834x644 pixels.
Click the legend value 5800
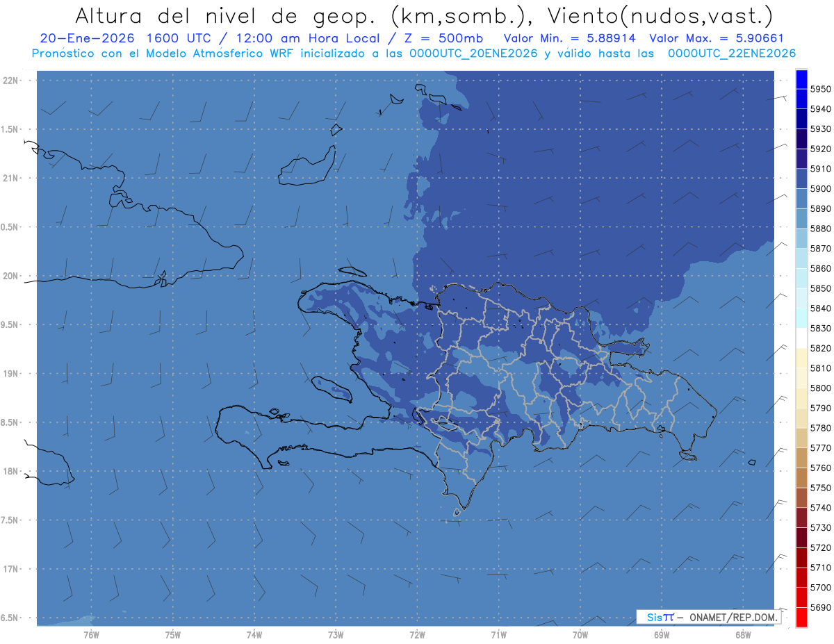(x=820, y=388)
